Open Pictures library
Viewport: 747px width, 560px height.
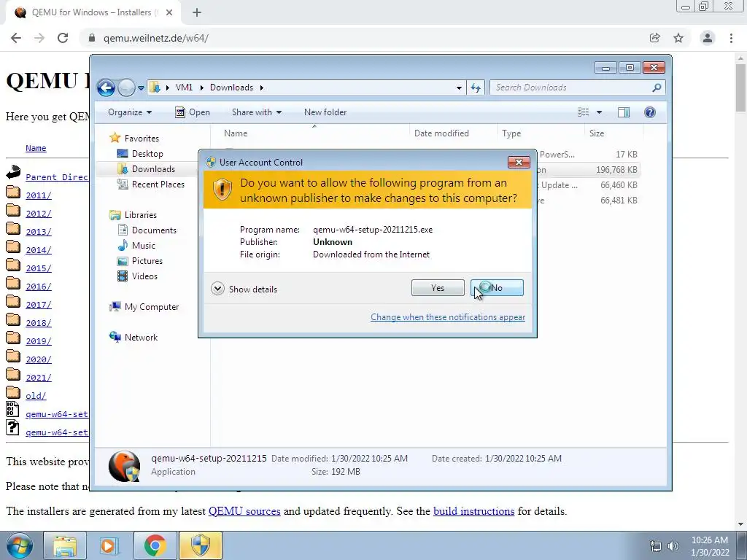click(147, 261)
